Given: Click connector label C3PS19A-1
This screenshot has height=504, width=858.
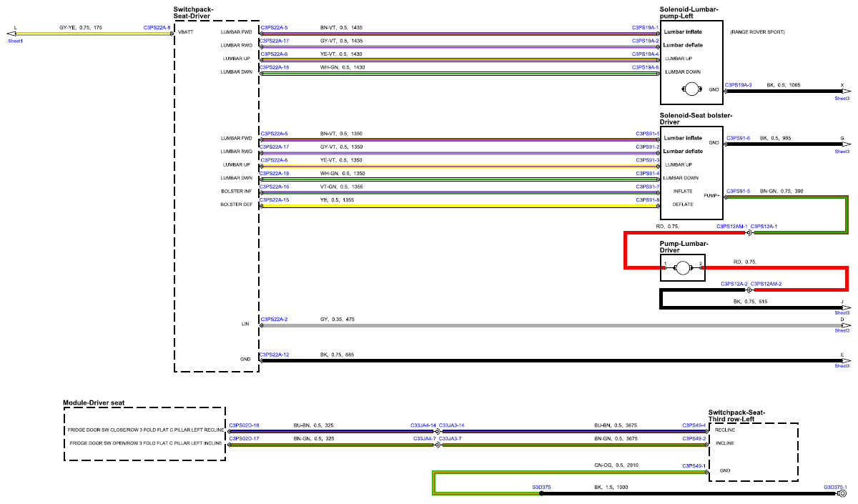Looking at the screenshot, I should pos(645,27).
